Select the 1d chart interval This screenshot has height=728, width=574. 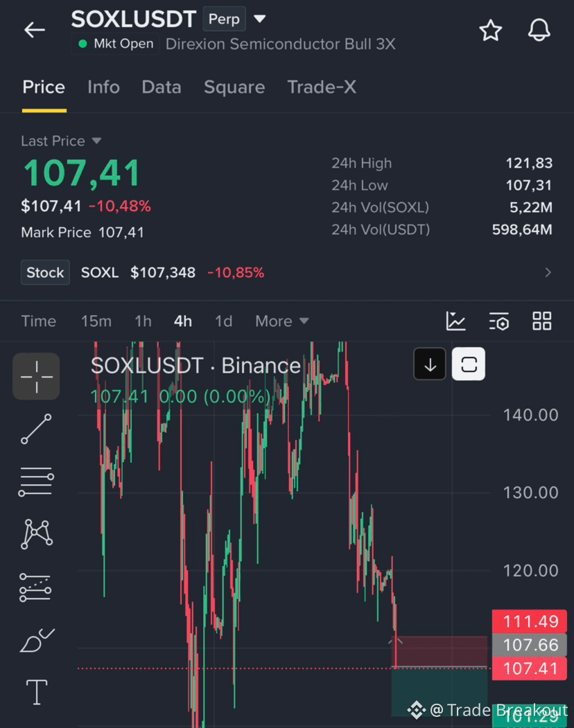pos(223,321)
